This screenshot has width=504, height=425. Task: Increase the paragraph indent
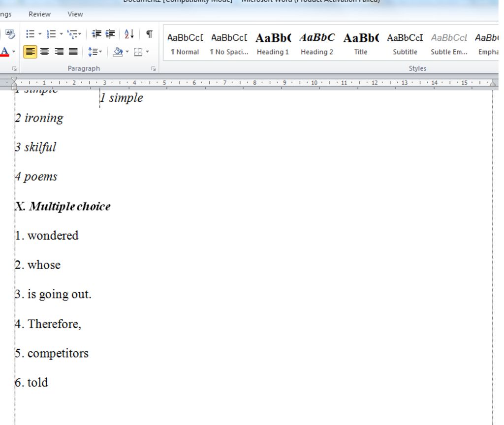click(x=110, y=34)
